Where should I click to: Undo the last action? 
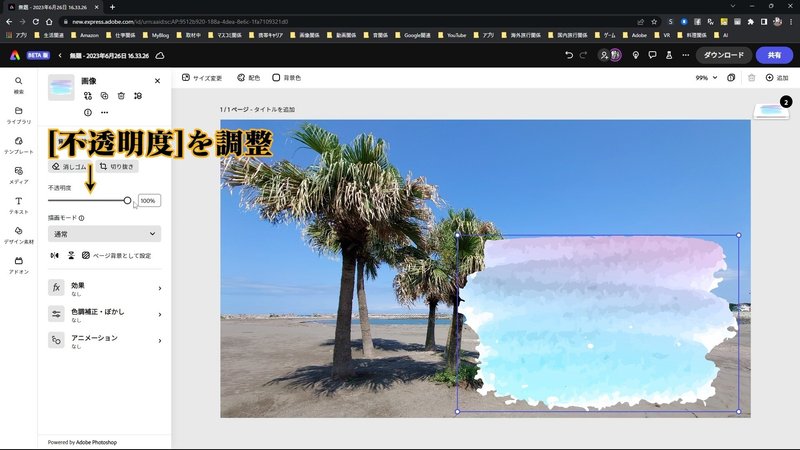point(568,55)
